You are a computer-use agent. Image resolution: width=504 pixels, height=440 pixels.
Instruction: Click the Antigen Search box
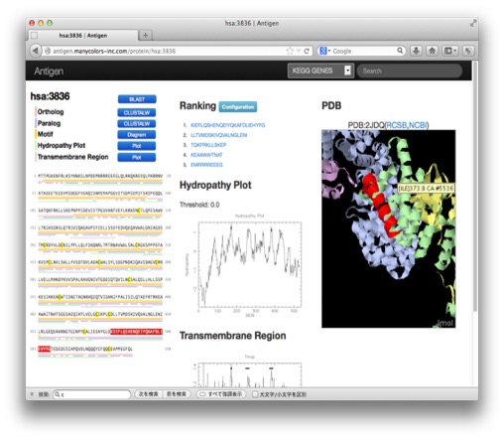click(409, 71)
